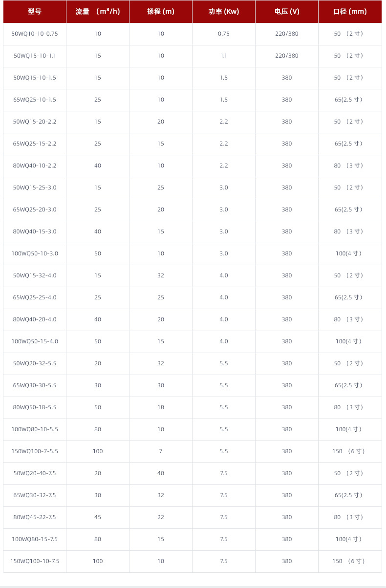Select the 扬程 (m) header cell
Image resolution: width=386 pixels, height=588 pixels.
click(x=161, y=12)
